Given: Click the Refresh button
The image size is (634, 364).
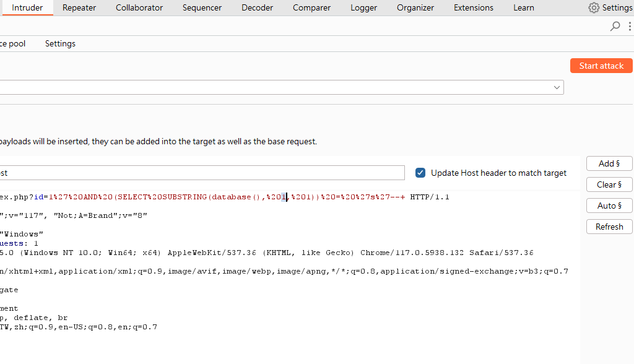Looking at the screenshot, I should (609, 227).
